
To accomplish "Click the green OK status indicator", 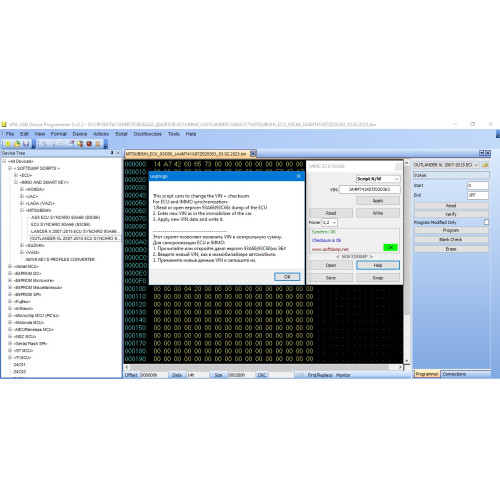I will [390, 247].
